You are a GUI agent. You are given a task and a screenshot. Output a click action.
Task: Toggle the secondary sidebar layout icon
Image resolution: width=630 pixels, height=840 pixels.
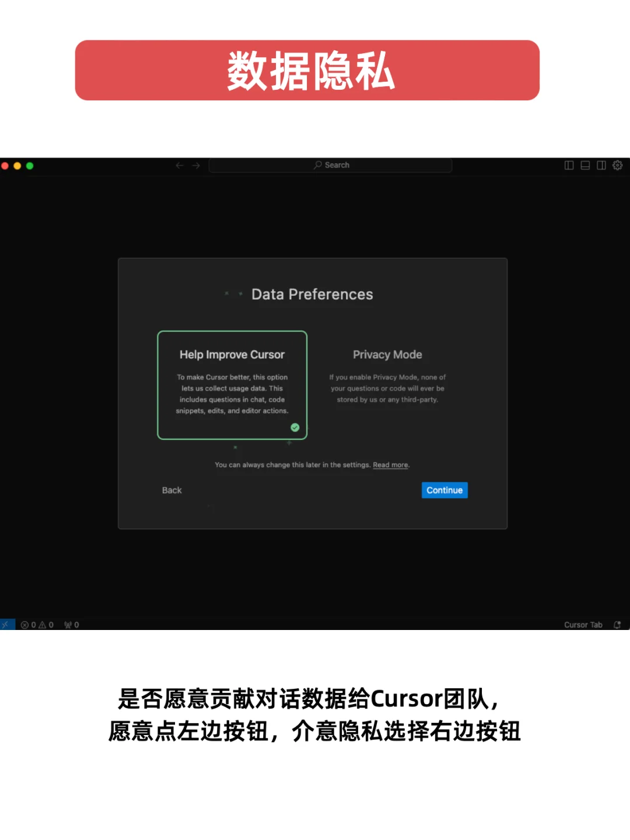pyautogui.click(x=601, y=165)
